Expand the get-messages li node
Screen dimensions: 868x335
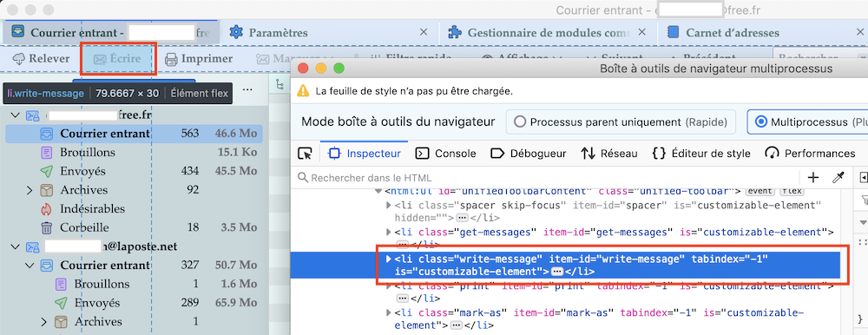389,232
